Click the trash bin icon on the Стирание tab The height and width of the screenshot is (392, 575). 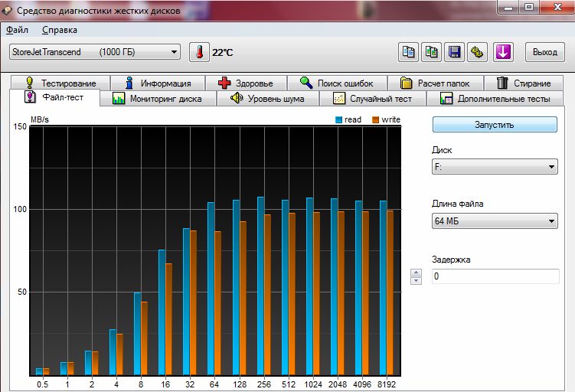pos(502,83)
